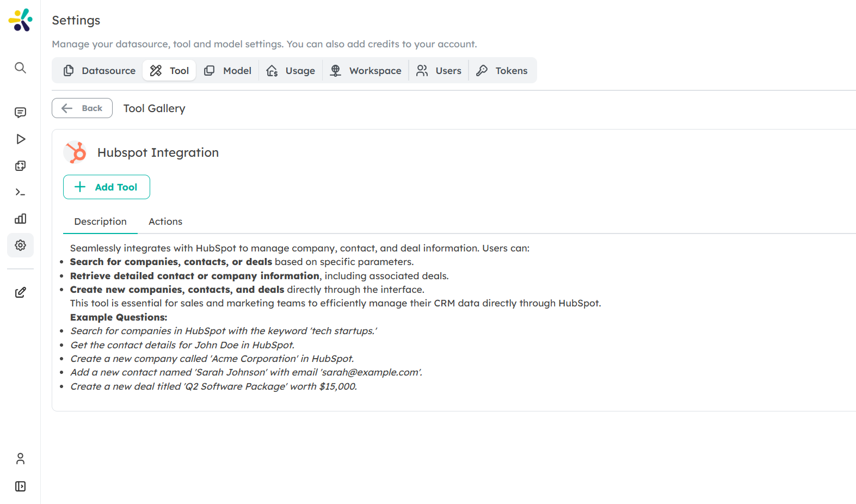
Task: Switch to the Datasource tab
Action: point(99,71)
